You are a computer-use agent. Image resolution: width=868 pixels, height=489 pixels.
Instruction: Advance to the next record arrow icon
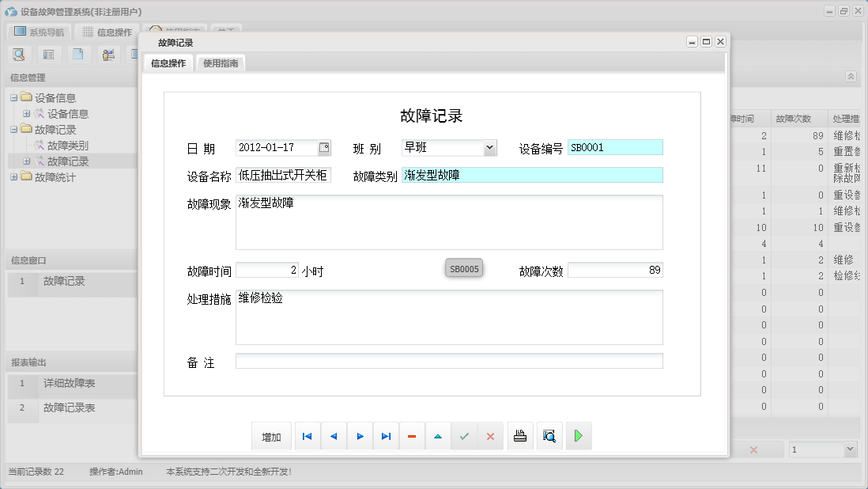(360, 435)
